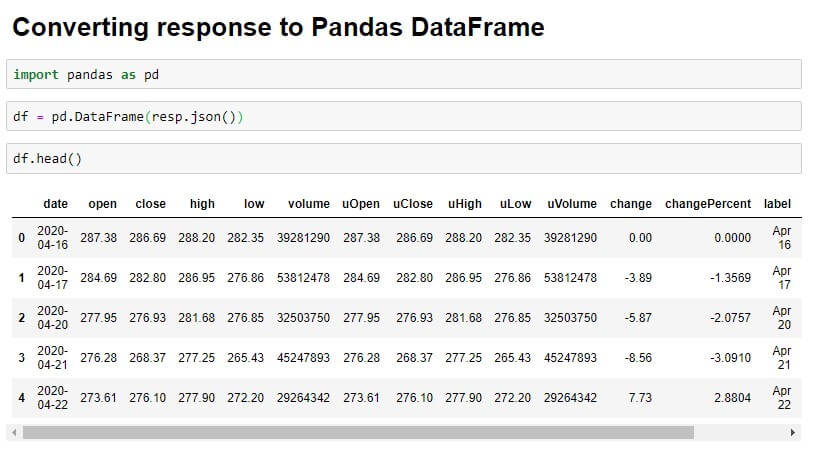The image size is (813, 449).
Task: Click the changePercent value 2.8804
Action: point(732,398)
